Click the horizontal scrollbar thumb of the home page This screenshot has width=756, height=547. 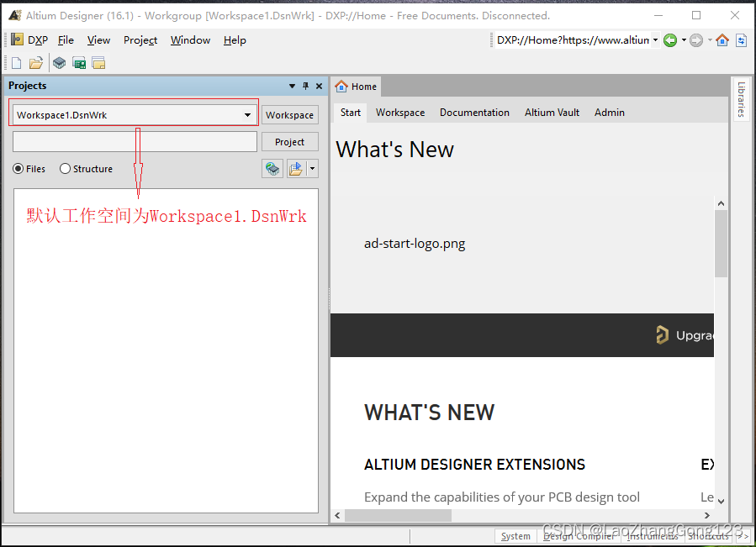(399, 516)
